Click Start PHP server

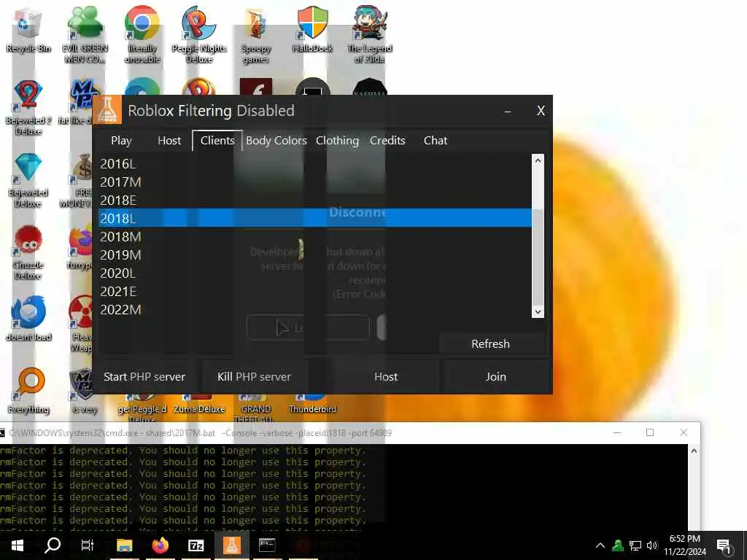coord(144,377)
